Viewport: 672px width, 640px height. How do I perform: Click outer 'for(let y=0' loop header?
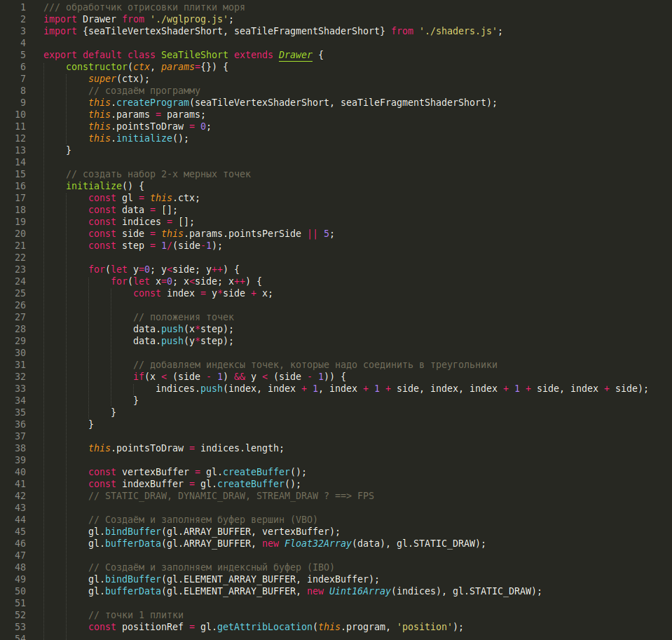(x=164, y=269)
